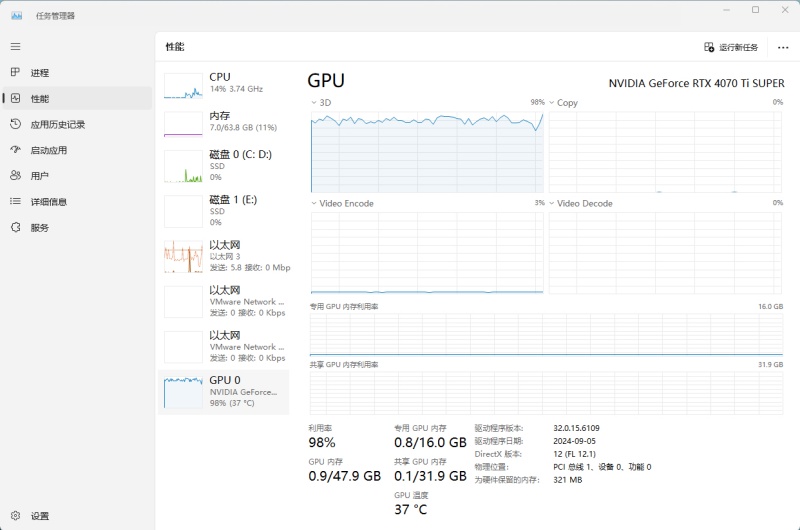Screen dimensions: 800x530
Task: Click driver version 32.0.15.6109
Action: coord(577,428)
